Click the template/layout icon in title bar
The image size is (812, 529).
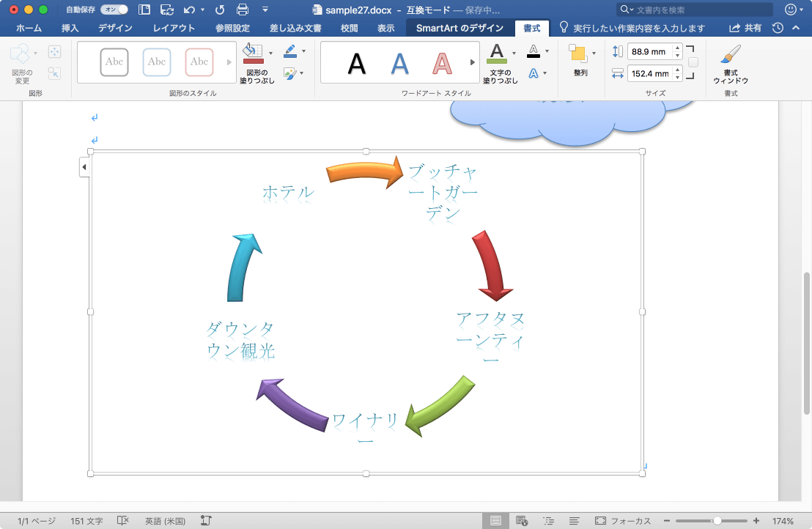tap(144, 10)
